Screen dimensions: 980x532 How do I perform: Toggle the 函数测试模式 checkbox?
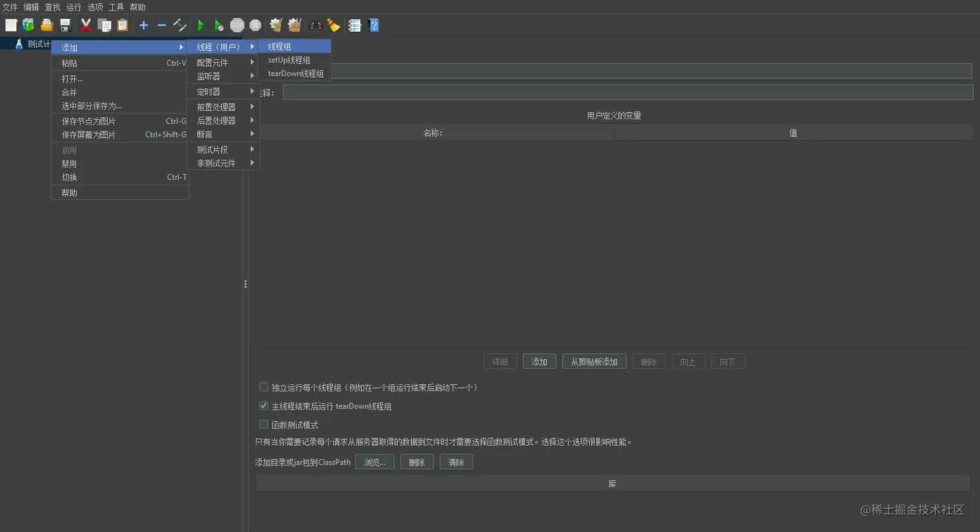pos(264,424)
